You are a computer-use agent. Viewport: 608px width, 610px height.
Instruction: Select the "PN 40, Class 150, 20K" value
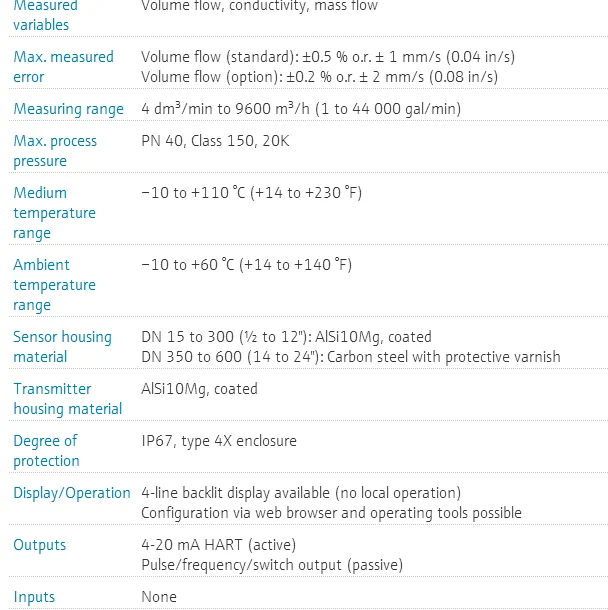coord(215,141)
